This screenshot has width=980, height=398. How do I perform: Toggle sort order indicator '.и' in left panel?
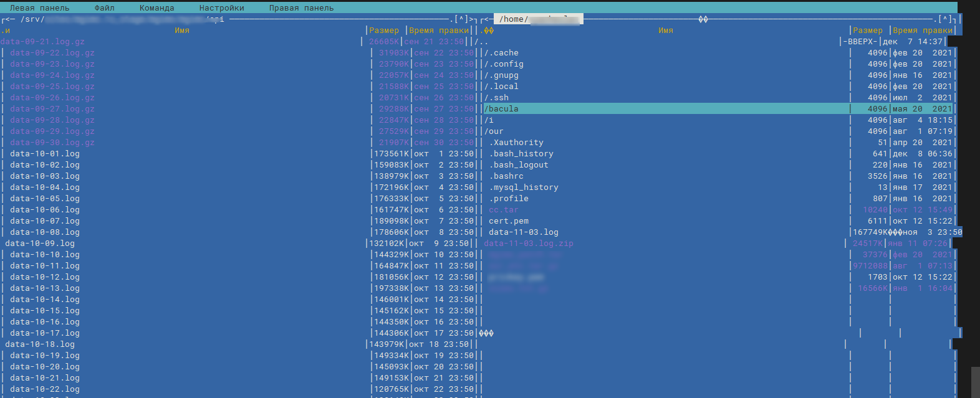pyautogui.click(x=5, y=31)
